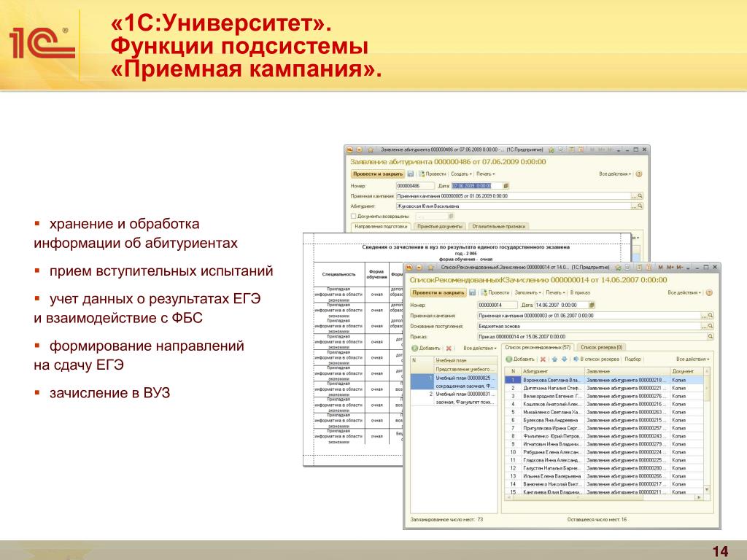Screen dimensions: 747x560
Task: Open Печать dropdown in Заявление абитуриента window
Action: tap(485, 174)
